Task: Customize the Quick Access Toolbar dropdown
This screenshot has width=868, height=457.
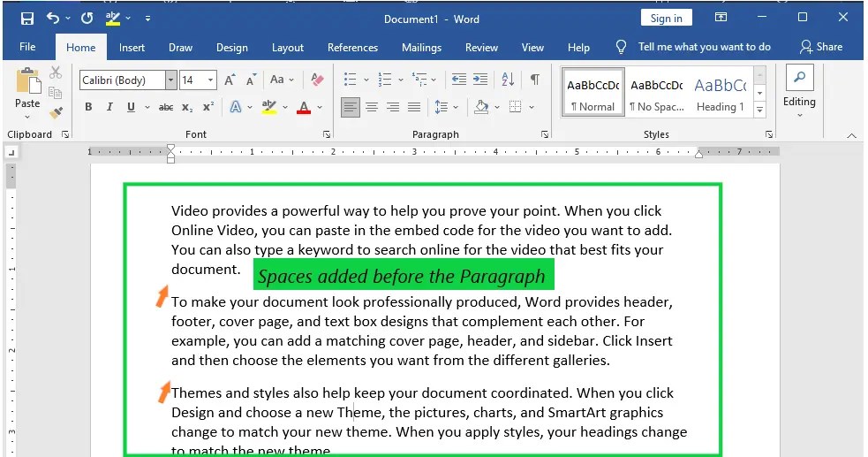Action: coord(147,19)
